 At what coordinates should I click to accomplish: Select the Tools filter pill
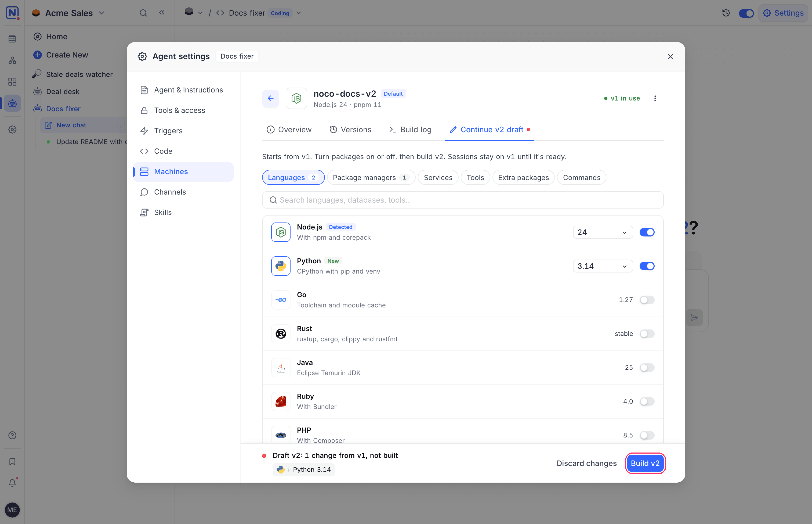475,178
